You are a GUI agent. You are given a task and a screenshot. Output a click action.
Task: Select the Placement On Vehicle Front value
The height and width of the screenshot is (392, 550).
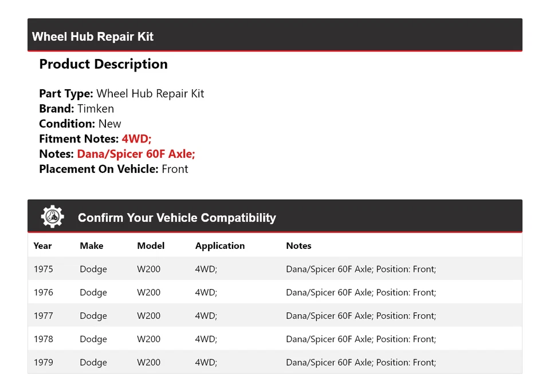tap(175, 169)
